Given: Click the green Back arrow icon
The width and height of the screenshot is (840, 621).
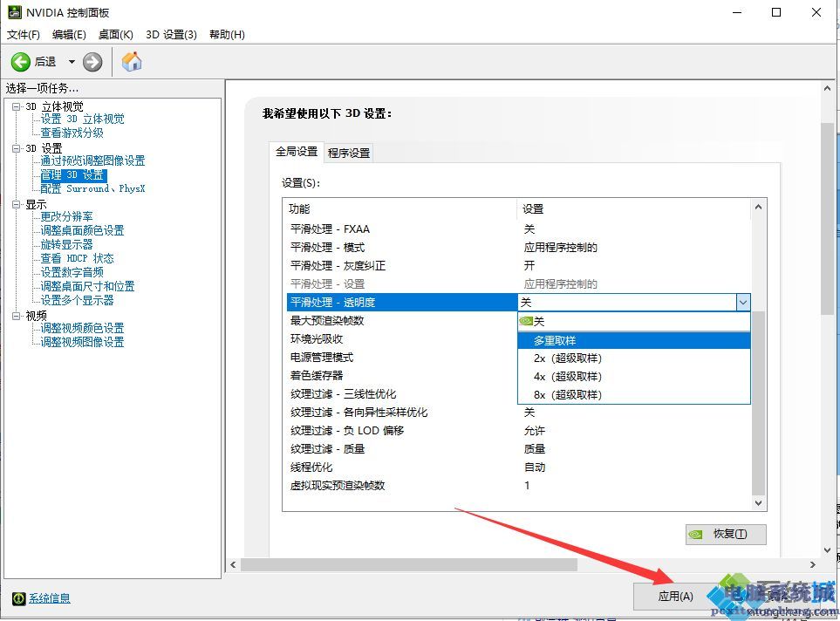Looking at the screenshot, I should [x=21, y=62].
